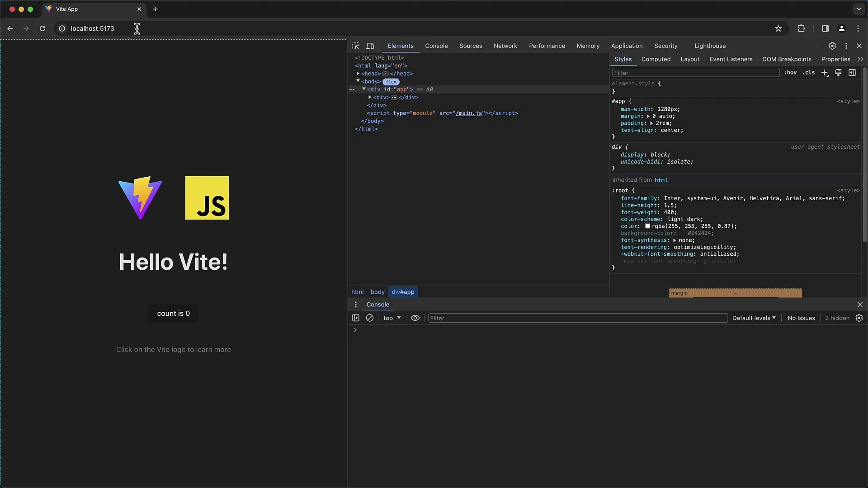Image resolution: width=868 pixels, height=488 pixels.
Task: Close the DevTools panel
Action: coord(859,46)
